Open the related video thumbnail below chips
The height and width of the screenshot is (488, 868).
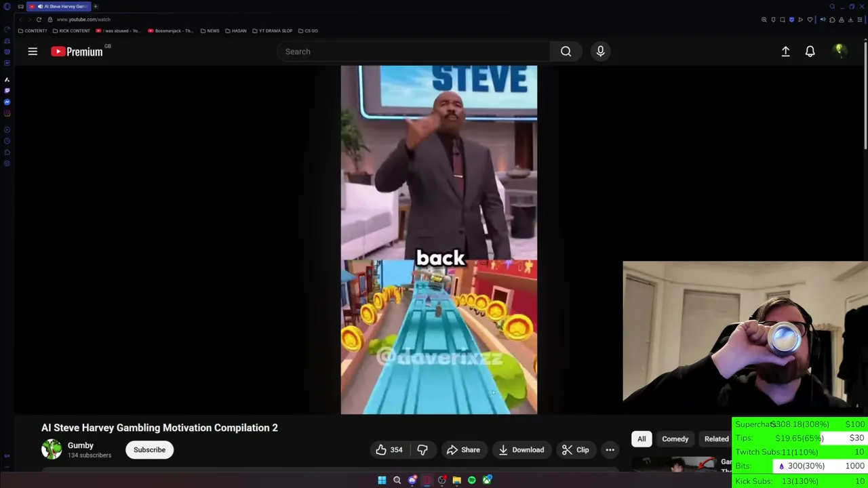675,464
